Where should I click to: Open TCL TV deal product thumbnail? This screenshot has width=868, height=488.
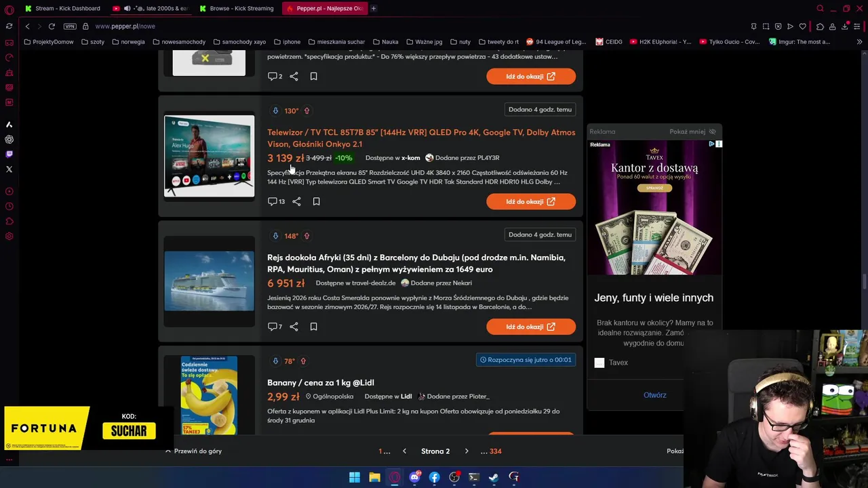pyautogui.click(x=210, y=156)
